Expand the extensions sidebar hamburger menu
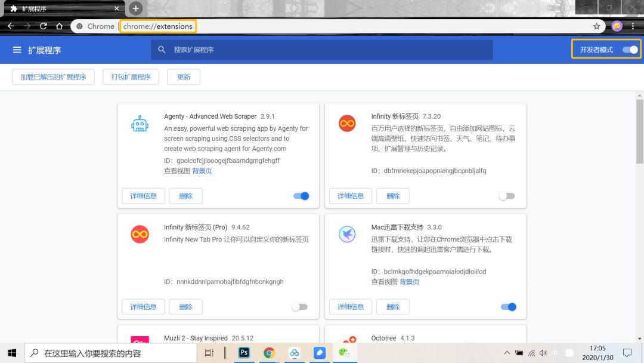Image resolution: width=644 pixels, height=363 pixels. click(17, 50)
